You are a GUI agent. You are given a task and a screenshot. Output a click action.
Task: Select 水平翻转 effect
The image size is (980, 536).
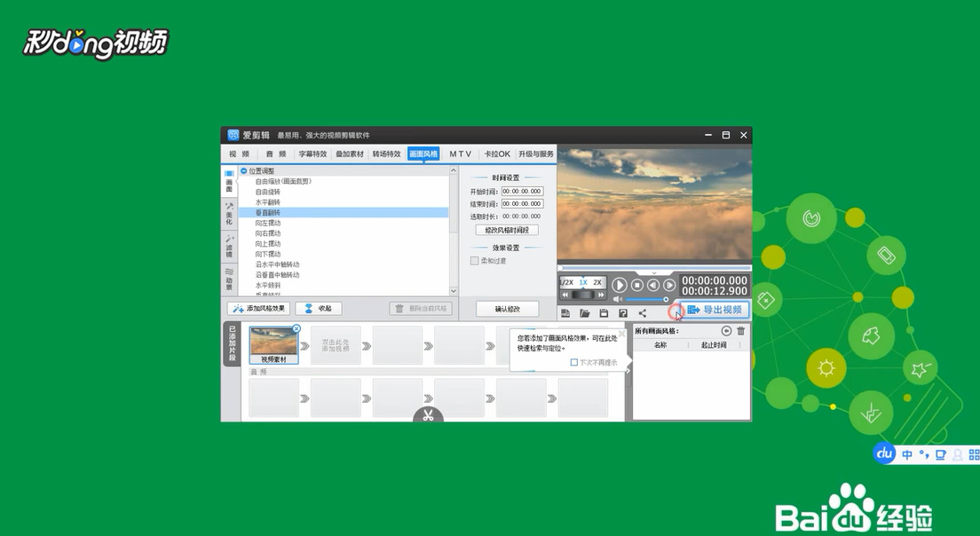[267, 202]
